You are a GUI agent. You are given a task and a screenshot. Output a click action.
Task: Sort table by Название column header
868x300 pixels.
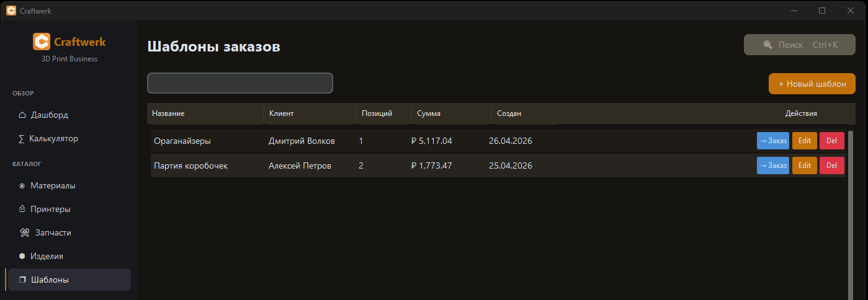pyautogui.click(x=168, y=113)
